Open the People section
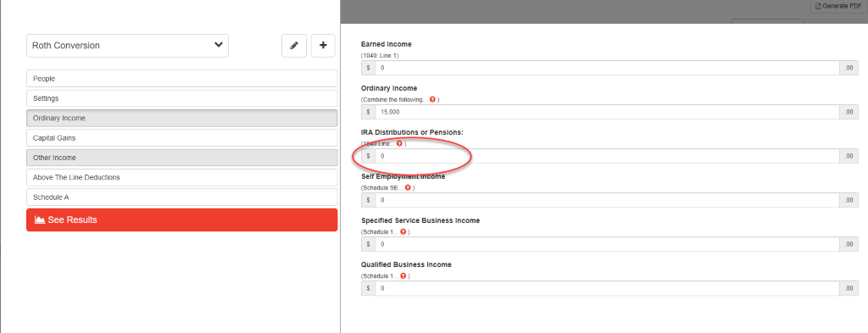The width and height of the screenshot is (868, 333). coord(182,79)
